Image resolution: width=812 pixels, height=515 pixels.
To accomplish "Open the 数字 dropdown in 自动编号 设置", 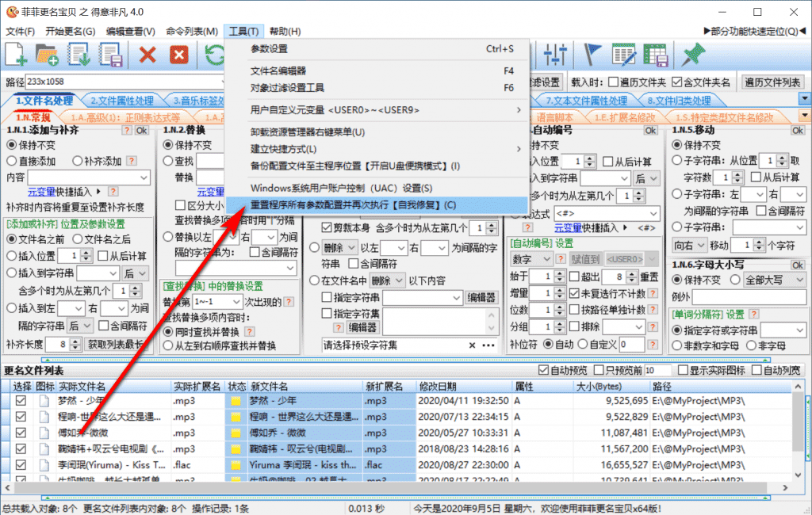I will click(x=546, y=259).
